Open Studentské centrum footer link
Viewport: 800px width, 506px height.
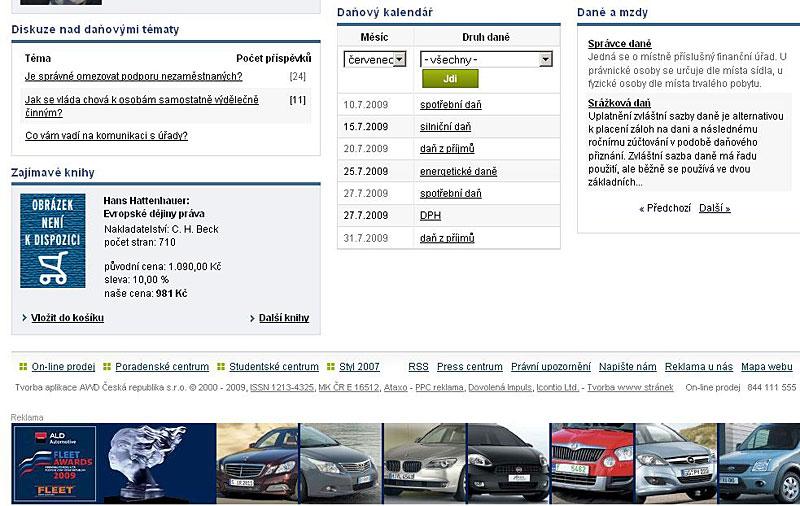[273, 367]
